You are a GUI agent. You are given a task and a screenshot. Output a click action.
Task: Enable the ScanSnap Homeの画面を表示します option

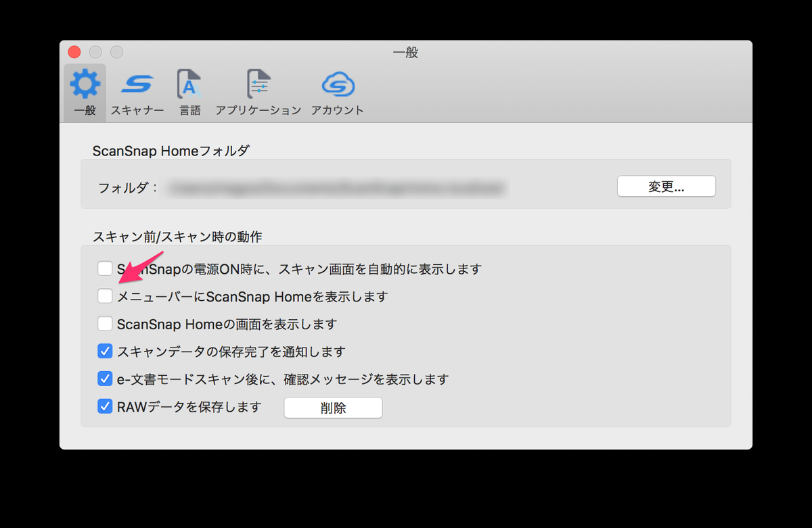coord(105,323)
